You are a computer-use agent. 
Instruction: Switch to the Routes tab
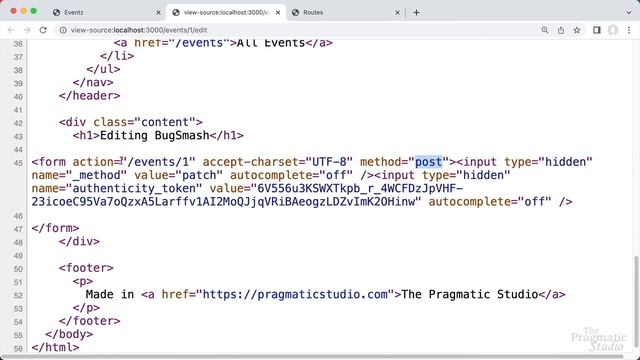tap(345, 12)
